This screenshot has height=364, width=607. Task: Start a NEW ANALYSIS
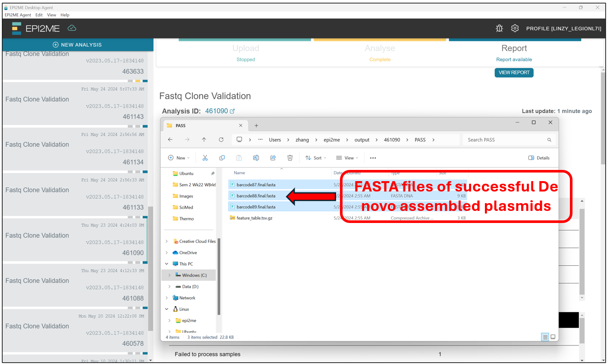pos(77,45)
